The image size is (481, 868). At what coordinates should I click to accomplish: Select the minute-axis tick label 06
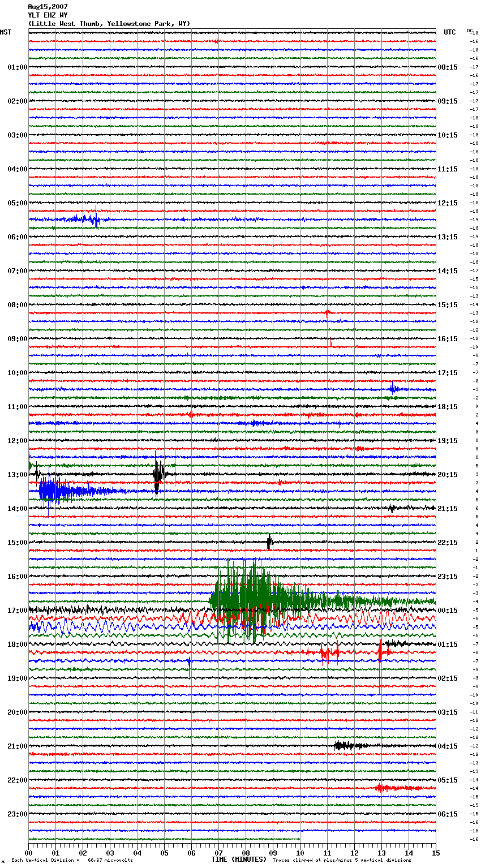point(191,853)
